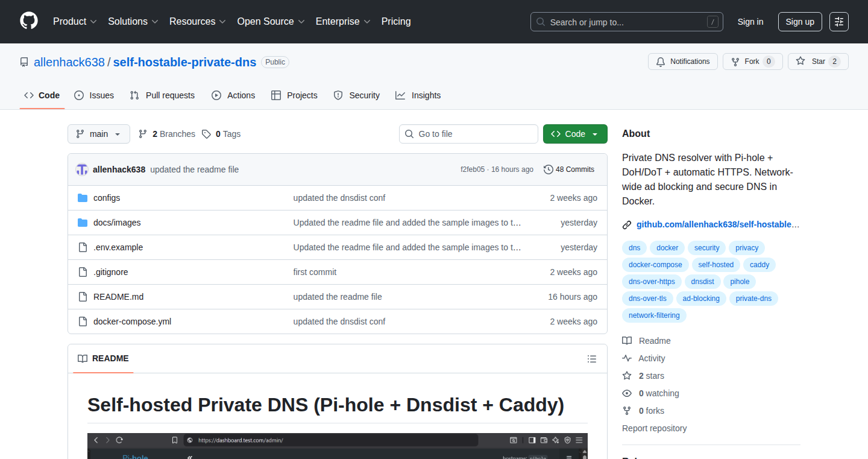Screen dimensions: 868x459
Task: Click the eye icon beside 0 watching
Action: pyautogui.click(x=627, y=393)
